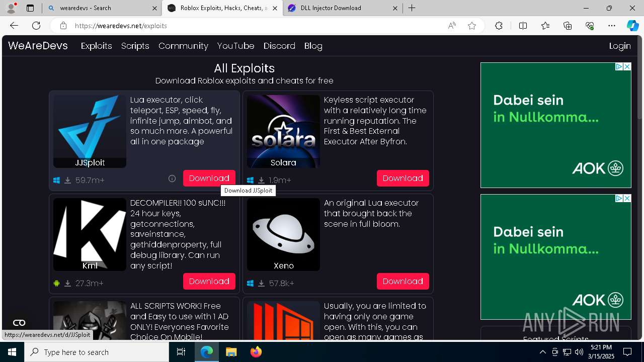
Task: Click the browser Back arrow
Action: pos(14,26)
